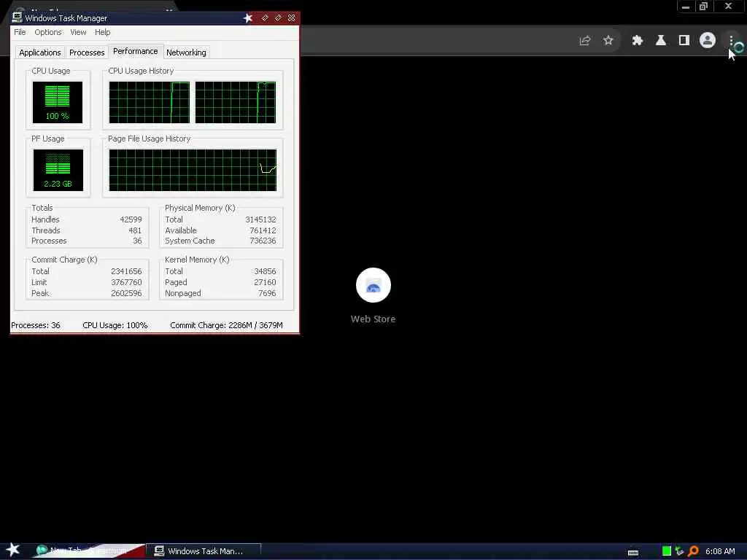Open the View menu in Task Manager
Image resolution: width=747 pixels, height=560 pixels.
(78, 32)
